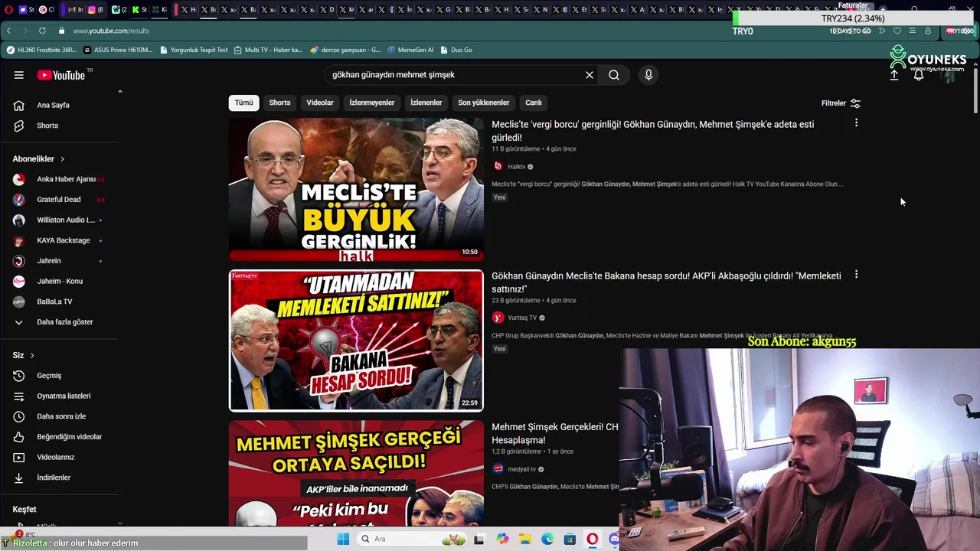Click the taskbar Ara search box
The image size is (980, 551).
tap(410, 539)
